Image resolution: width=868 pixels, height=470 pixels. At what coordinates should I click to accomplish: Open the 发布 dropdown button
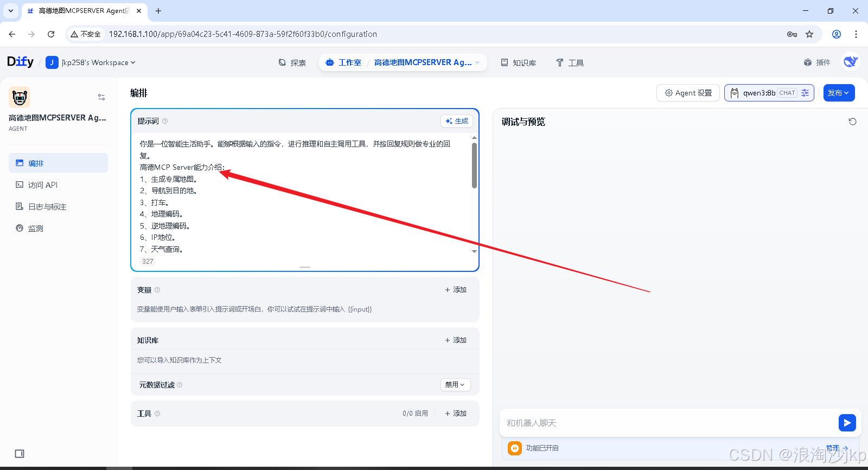[x=839, y=93]
